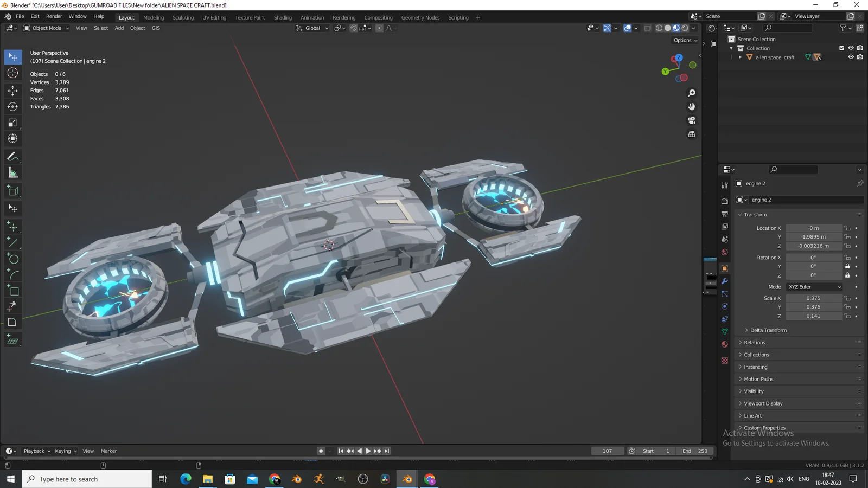868x488 pixels.
Task: Open the Object Mode dropdown
Action: pos(46,28)
